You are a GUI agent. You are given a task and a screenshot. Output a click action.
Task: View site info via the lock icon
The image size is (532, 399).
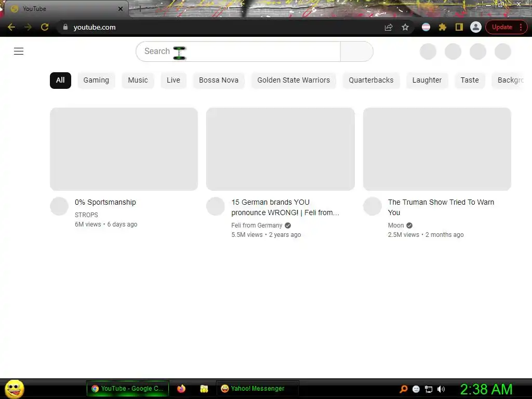click(x=65, y=27)
